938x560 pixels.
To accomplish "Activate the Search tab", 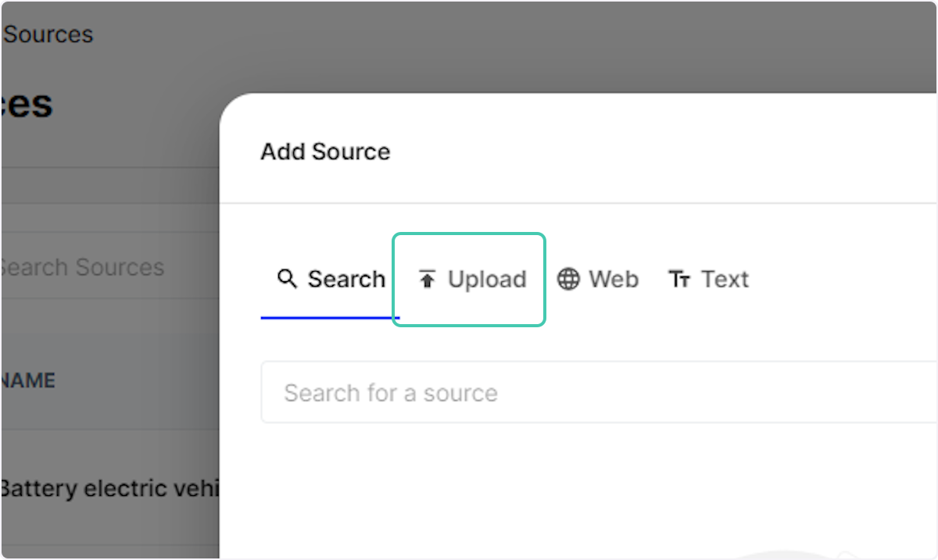I will pyautogui.click(x=330, y=279).
